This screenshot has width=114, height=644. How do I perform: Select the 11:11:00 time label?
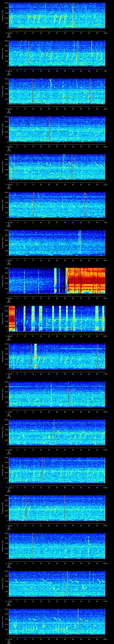point(9,412)
